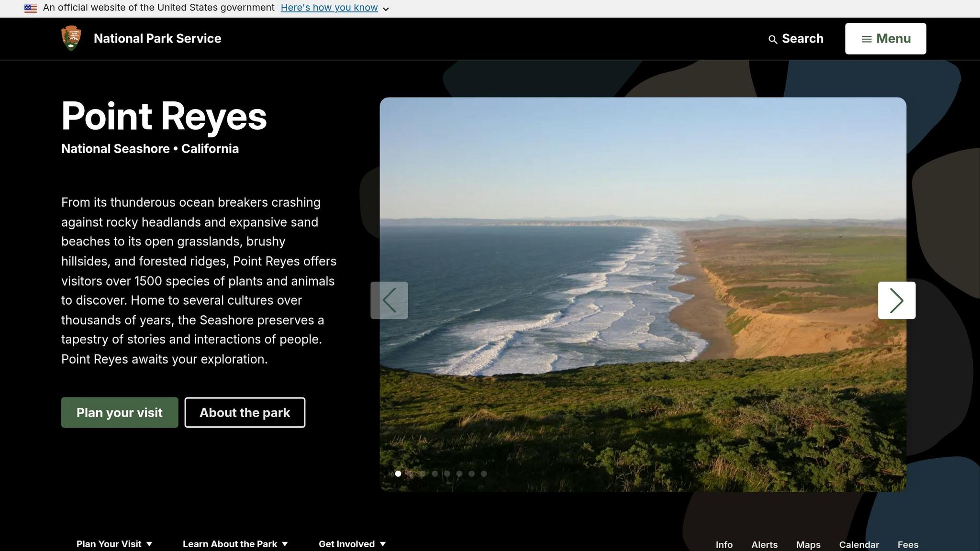Open Search with magnifier icon
Image resolution: width=980 pixels, height=551 pixels.
point(796,39)
